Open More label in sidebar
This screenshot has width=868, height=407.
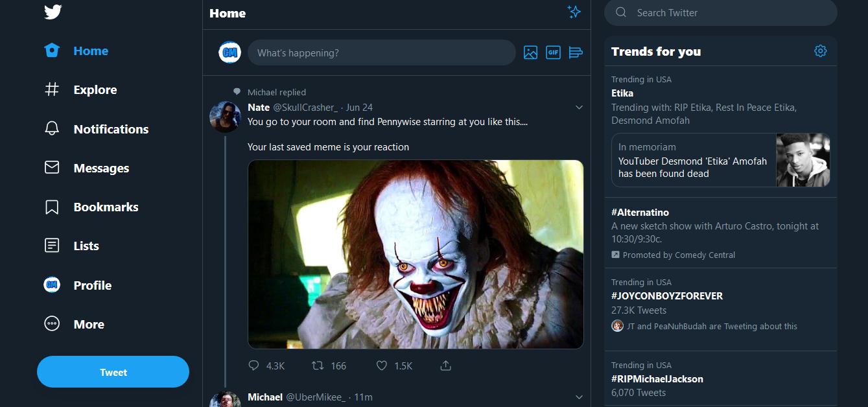(89, 324)
